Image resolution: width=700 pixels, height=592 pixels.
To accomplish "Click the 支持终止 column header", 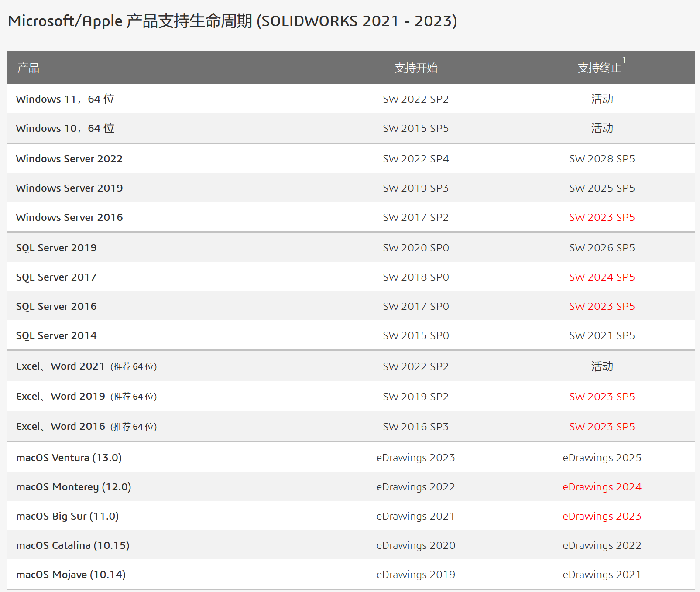I will [599, 68].
